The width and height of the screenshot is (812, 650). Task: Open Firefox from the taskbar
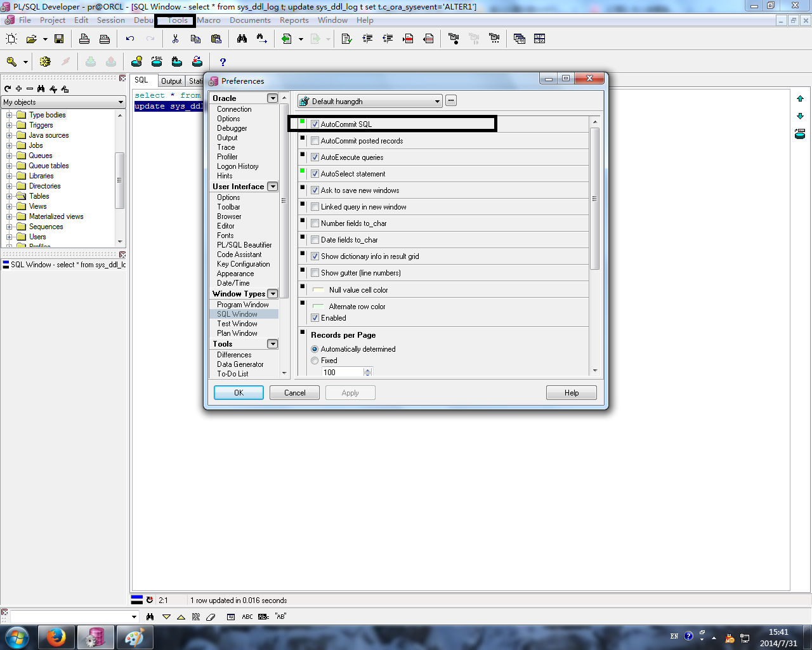56,637
